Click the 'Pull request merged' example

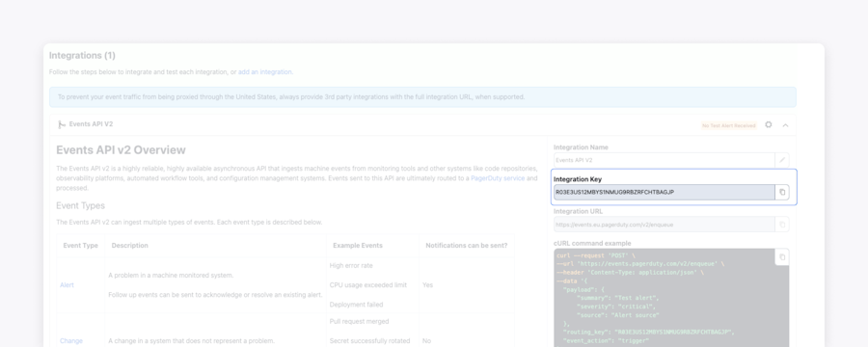[359, 322]
